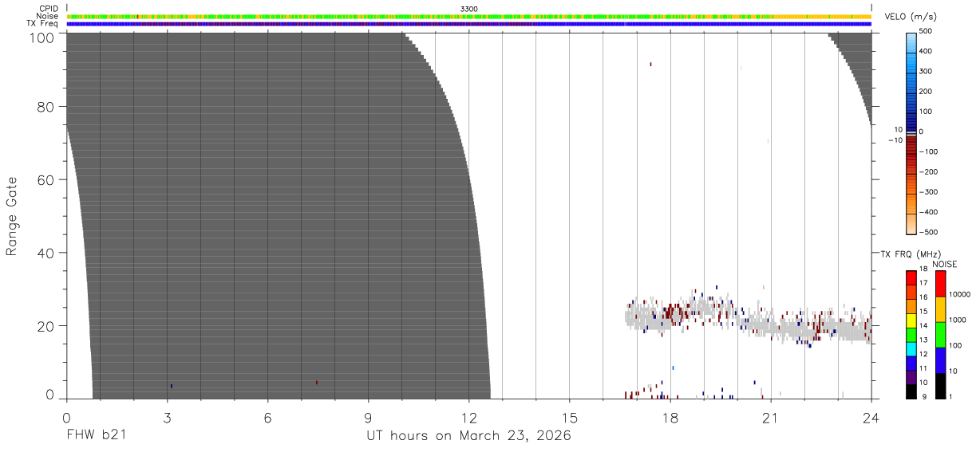Image resolution: width=980 pixels, height=452 pixels.
Task: Click the blue TX Freq strip above plot
Action: click(469, 23)
